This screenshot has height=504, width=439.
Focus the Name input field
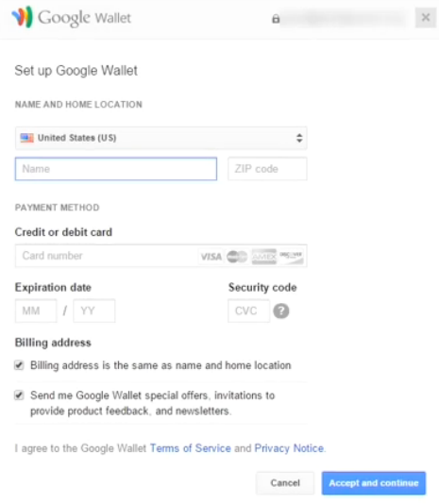[116, 169]
